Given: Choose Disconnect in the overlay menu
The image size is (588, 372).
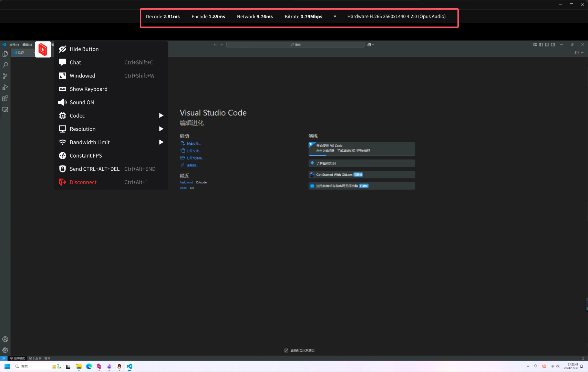Looking at the screenshot, I should (83, 182).
